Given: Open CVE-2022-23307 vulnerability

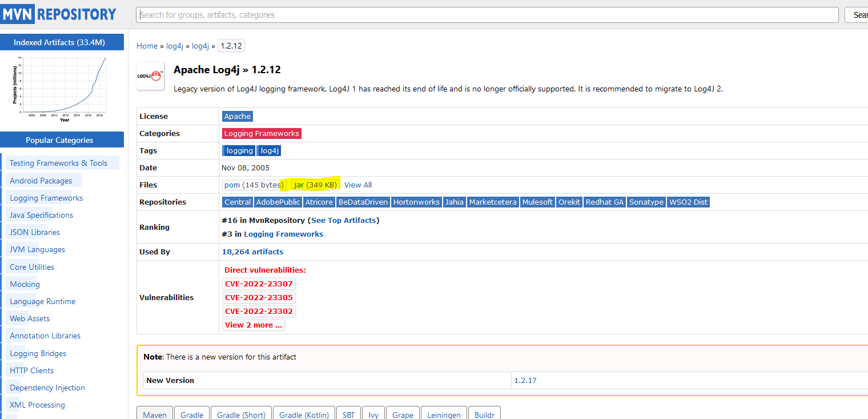Looking at the screenshot, I should tap(259, 284).
